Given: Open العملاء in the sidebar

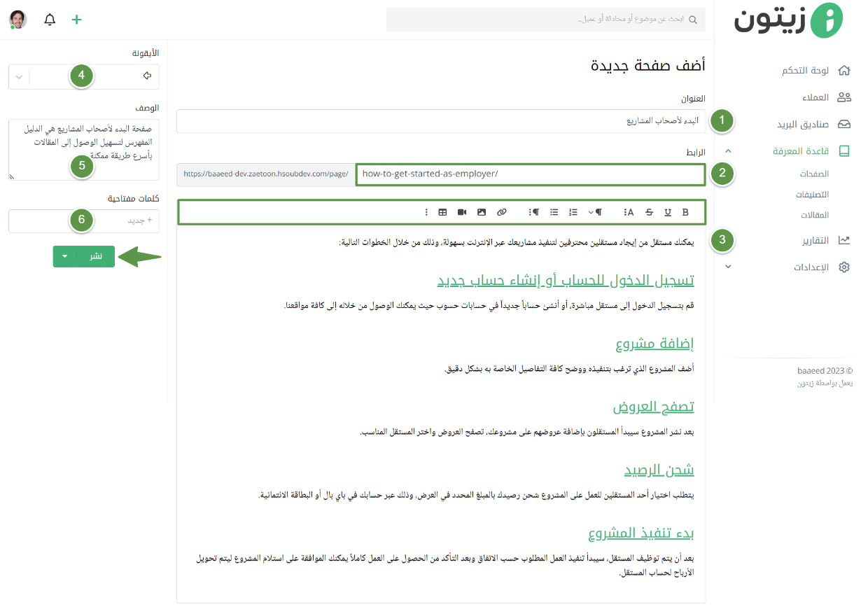Looking at the screenshot, I should pyautogui.click(x=815, y=97).
